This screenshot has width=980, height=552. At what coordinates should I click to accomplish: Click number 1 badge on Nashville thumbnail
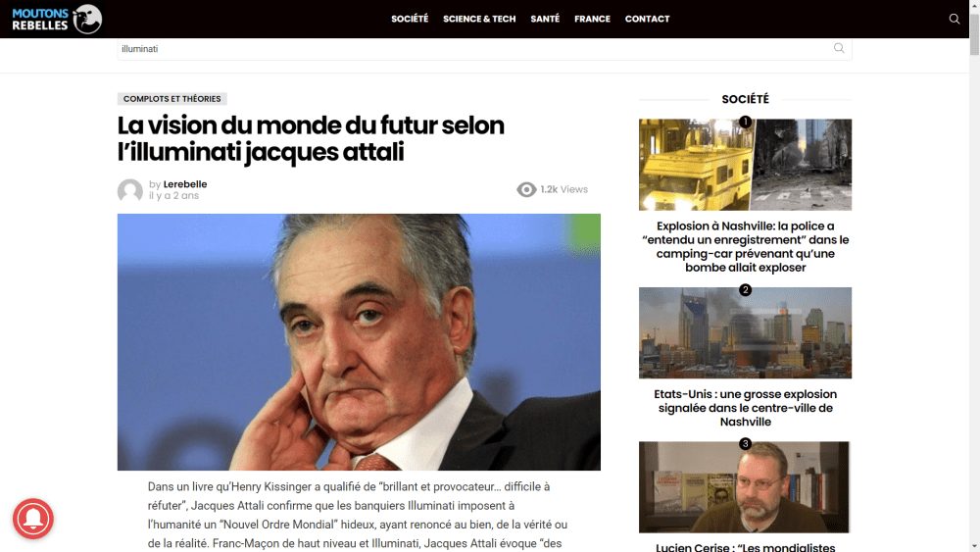(x=745, y=122)
